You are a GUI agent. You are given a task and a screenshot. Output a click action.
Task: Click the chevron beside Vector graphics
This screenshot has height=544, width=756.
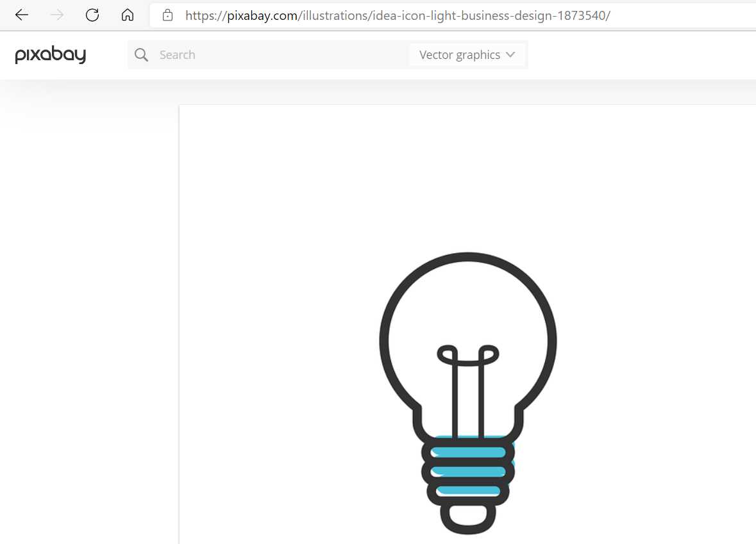[510, 55]
